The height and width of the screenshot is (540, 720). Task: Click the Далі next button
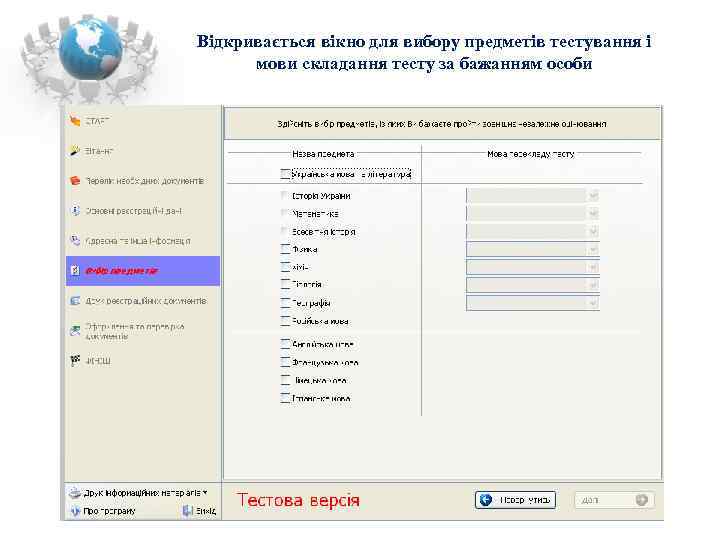click(x=614, y=500)
